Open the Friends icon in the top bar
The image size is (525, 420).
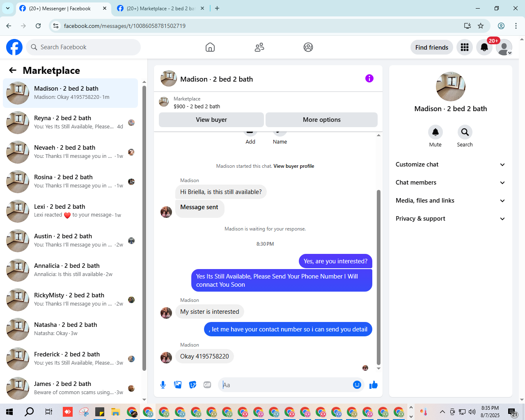(259, 47)
